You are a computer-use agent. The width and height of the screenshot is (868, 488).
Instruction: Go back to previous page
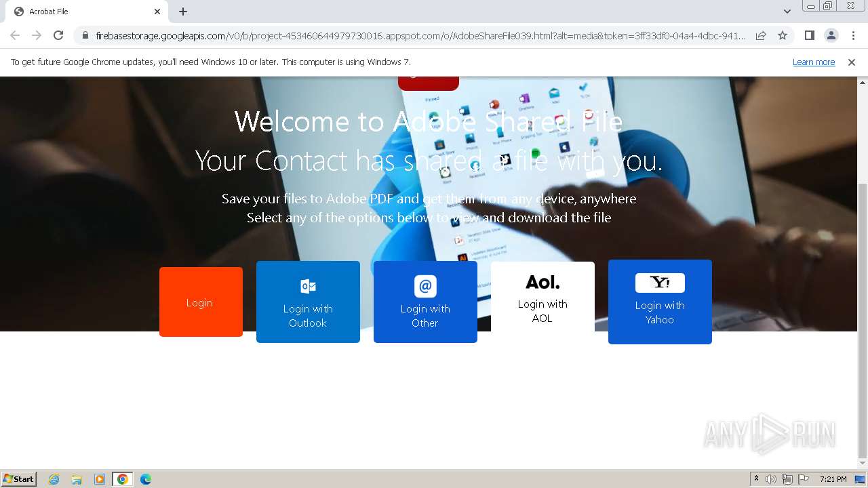pos(15,35)
